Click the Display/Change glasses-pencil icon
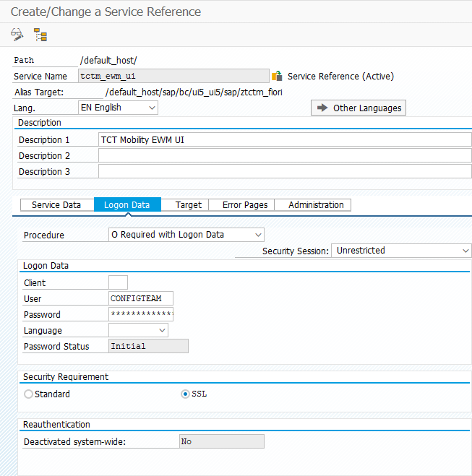Screen dimensions: 472x476 (x=17, y=35)
